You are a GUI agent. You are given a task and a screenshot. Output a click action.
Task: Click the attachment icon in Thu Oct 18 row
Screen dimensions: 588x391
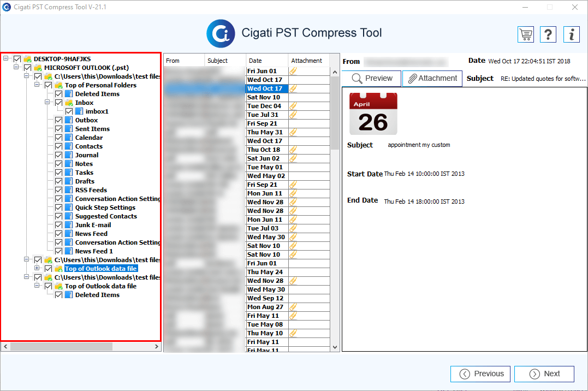coord(293,149)
